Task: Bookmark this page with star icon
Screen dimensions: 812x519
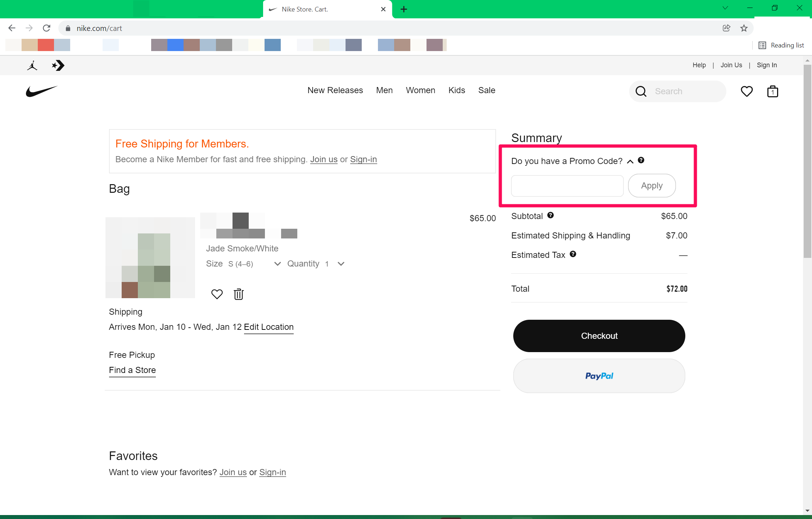Action: 744,28
